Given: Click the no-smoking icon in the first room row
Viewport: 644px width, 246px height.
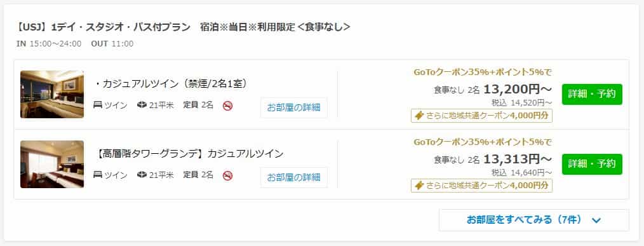Looking at the screenshot, I should point(227,106).
